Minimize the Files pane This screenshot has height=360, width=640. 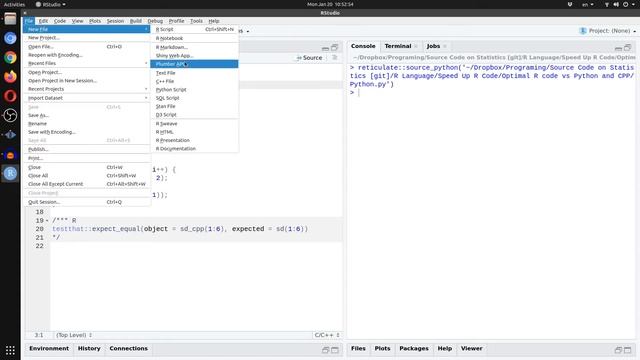(x=618, y=350)
